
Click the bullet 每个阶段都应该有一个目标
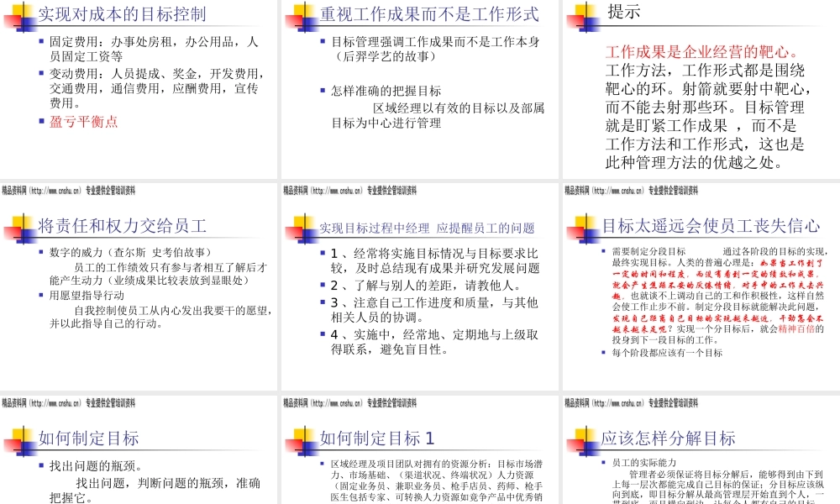tap(667, 353)
